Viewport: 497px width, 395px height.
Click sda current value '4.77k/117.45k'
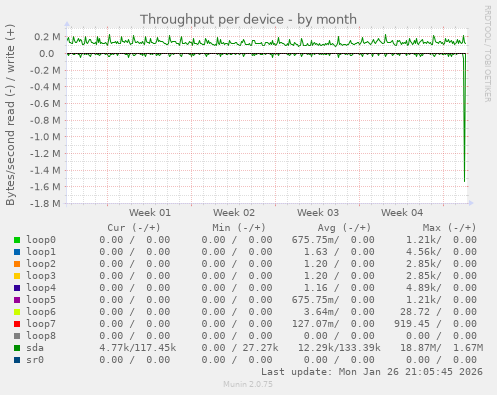[138, 348]
